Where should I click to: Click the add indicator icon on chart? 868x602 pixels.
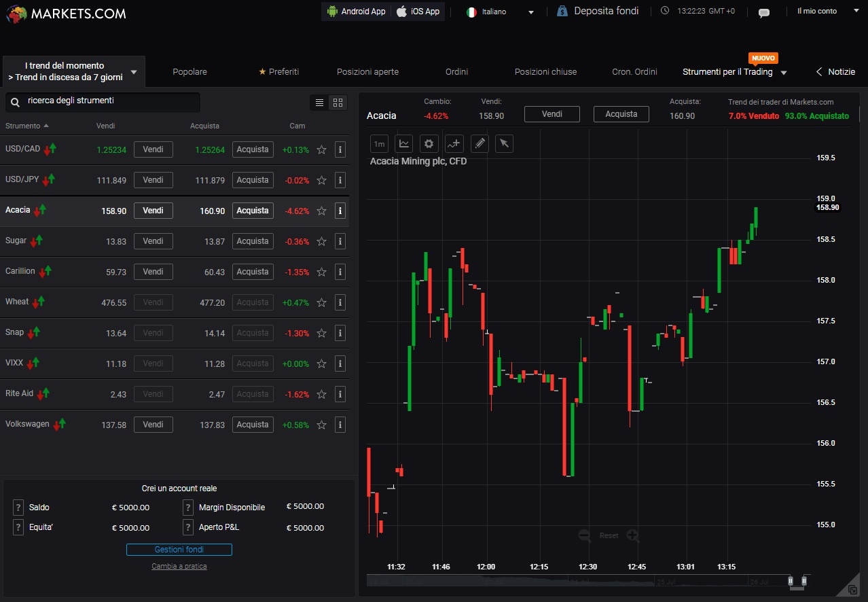coord(454,143)
